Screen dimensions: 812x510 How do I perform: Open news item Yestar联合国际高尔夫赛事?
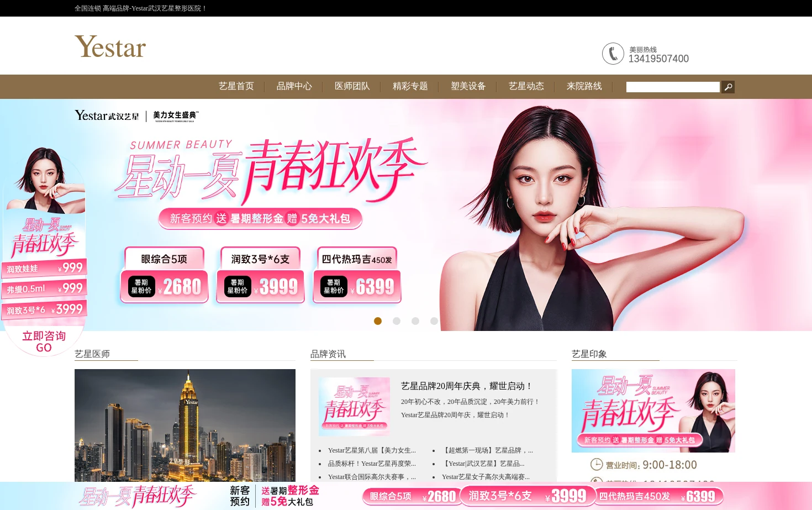click(372, 477)
